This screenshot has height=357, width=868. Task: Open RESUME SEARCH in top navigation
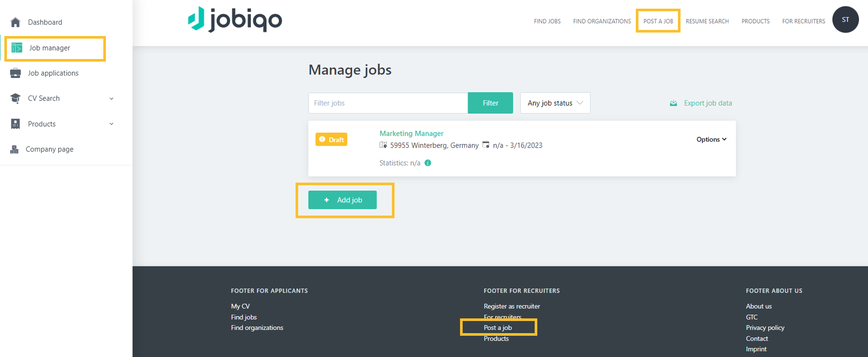coord(707,21)
